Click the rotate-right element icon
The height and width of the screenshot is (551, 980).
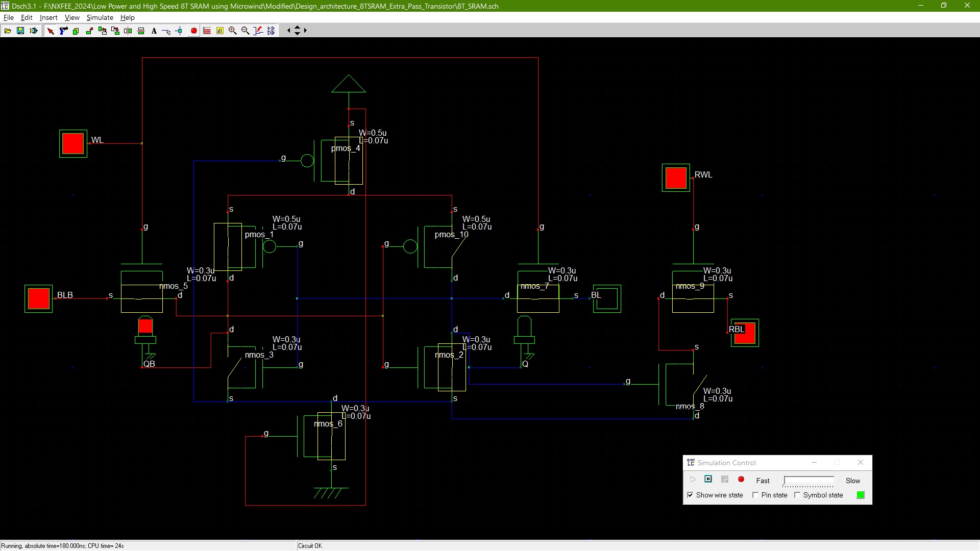(x=115, y=31)
